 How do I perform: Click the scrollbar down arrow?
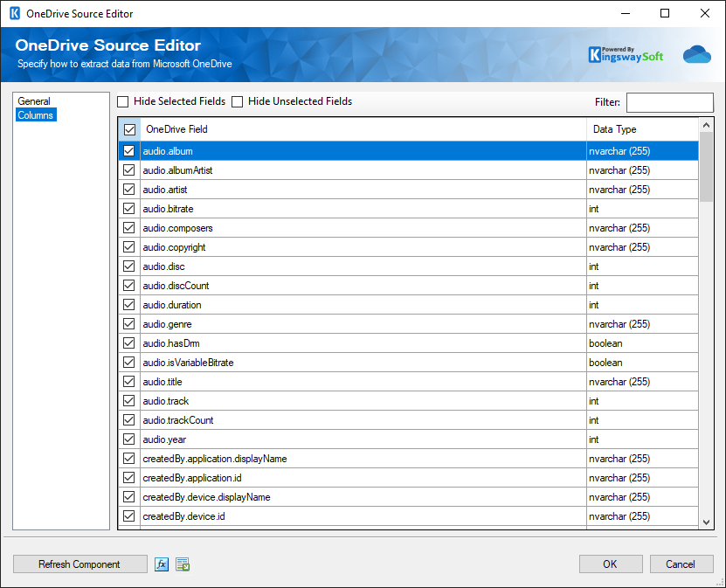click(706, 522)
